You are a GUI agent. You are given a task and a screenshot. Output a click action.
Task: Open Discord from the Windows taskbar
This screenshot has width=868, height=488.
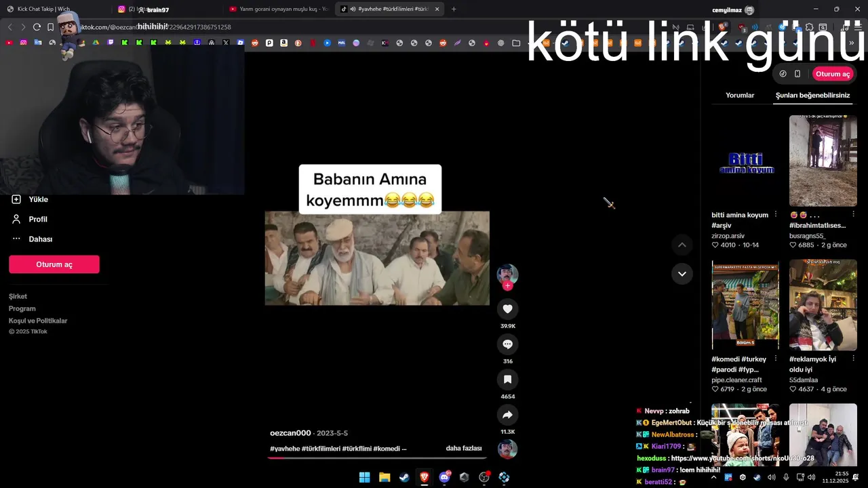444,477
